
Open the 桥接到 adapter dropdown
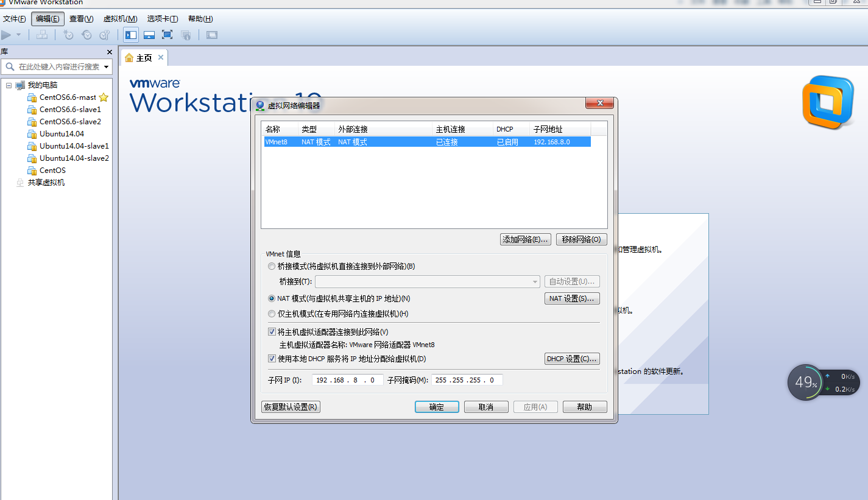coord(427,281)
